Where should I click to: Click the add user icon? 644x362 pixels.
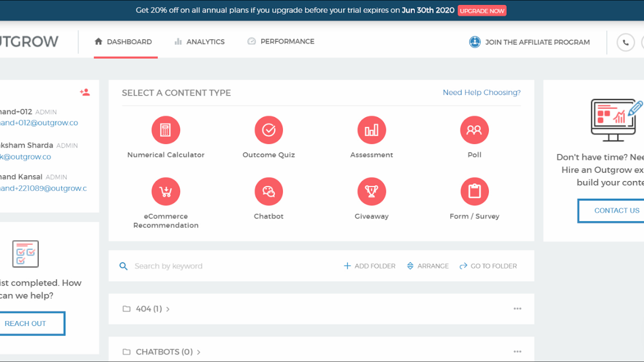coord(85,92)
